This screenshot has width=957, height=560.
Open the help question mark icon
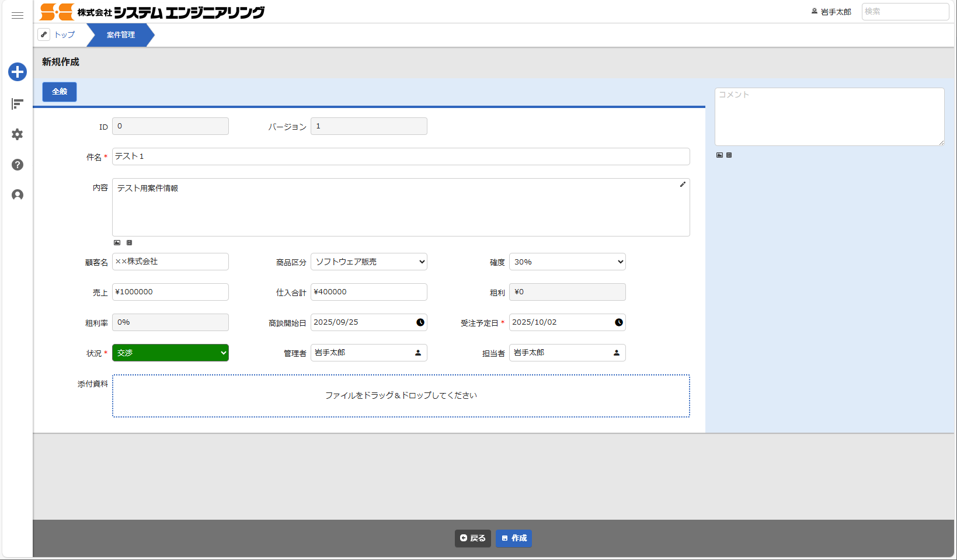[x=18, y=165]
